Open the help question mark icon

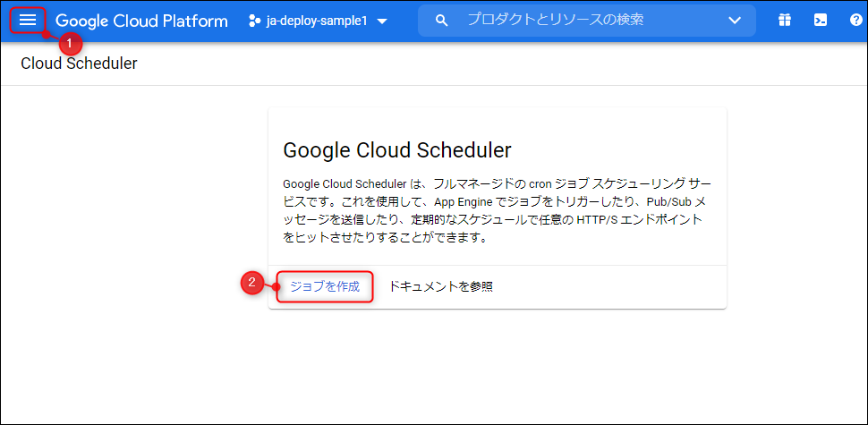tap(855, 20)
